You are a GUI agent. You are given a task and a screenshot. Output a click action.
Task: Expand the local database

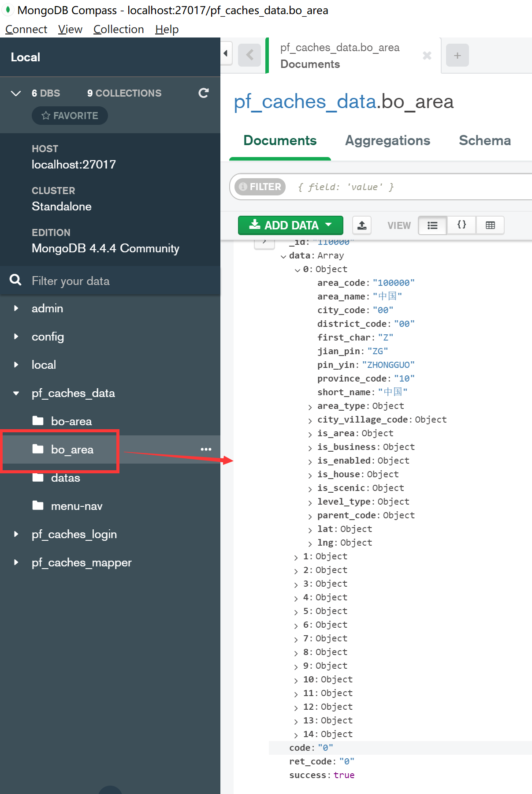pyautogui.click(x=16, y=365)
